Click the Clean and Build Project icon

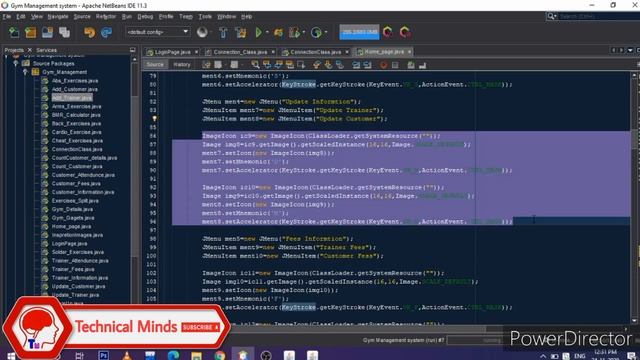coord(240,32)
